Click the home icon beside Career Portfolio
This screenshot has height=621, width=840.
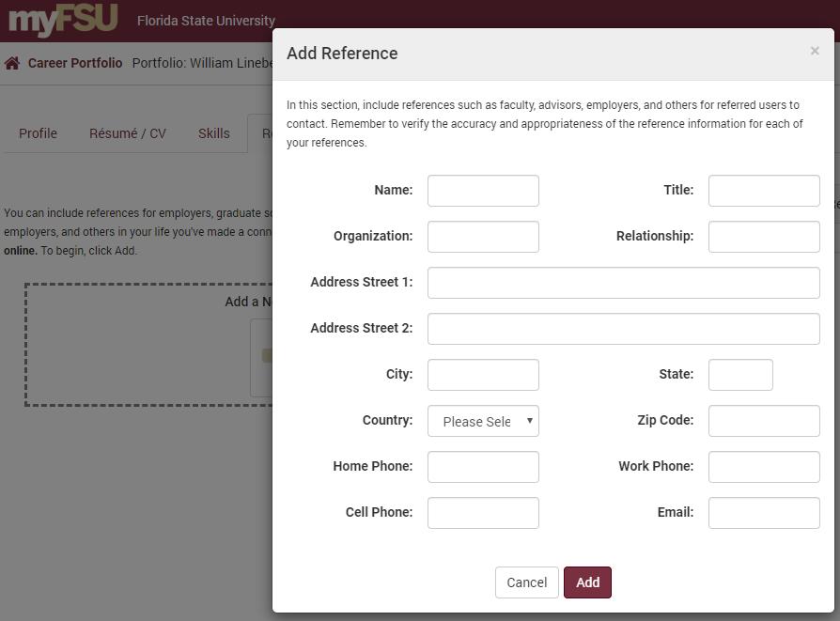pyautogui.click(x=12, y=64)
